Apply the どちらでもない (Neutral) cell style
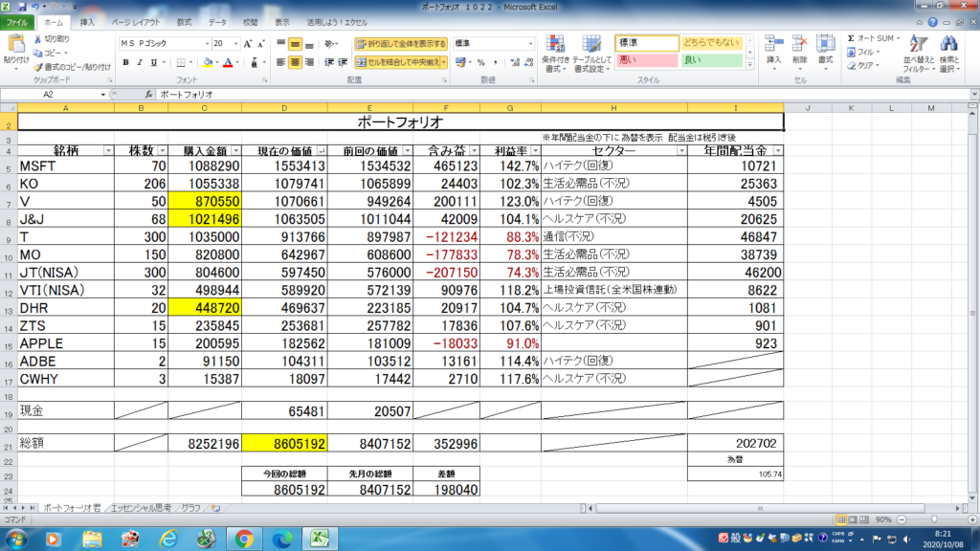Image resolution: width=980 pixels, height=551 pixels. point(712,42)
